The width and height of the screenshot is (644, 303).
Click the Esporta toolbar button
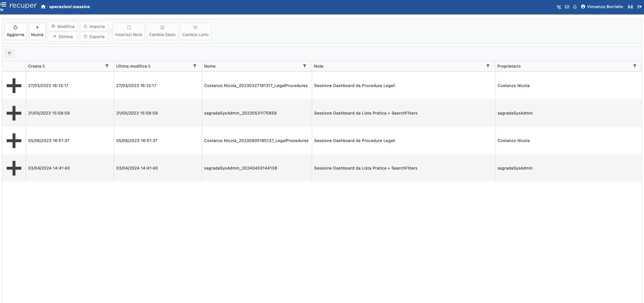(94, 37)
